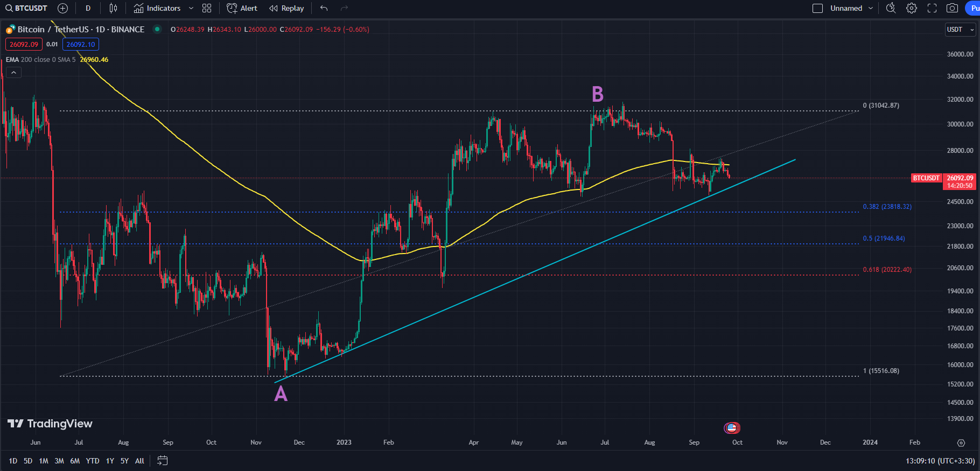This screenshot has width=980, height=471.
Task: Click the TradingView logo
Action: pyautogui.click(x=50, y=424)
